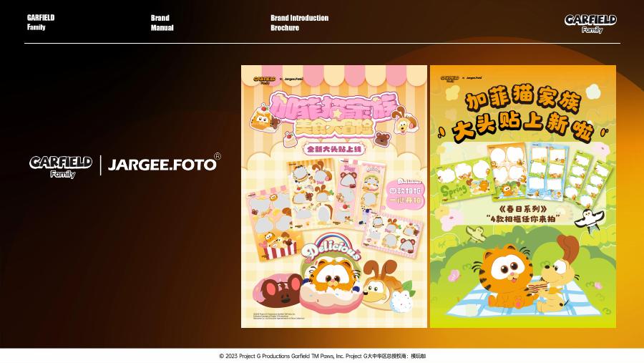Open the pink food adventure poster
The height and width of the screenshot is (363, 644).
(x=334, y=196)
